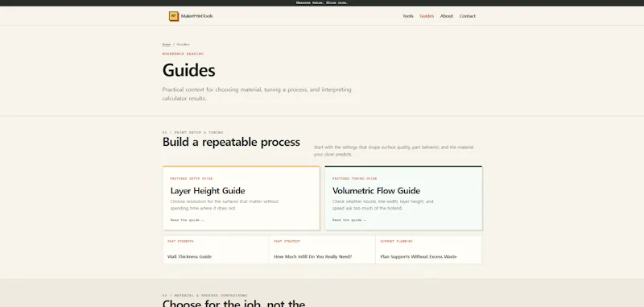
Task: Click the Featured Tuning Guide label
Action: [354, 179]
